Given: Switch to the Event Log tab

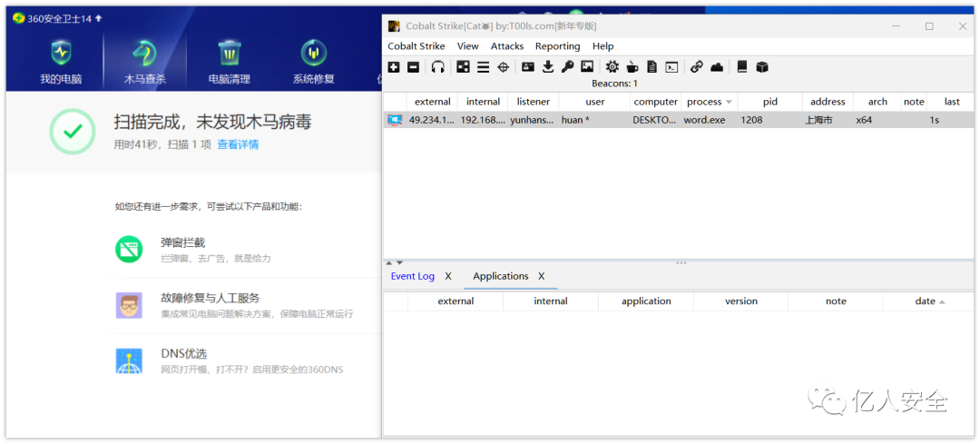Looking at the screenshot, I should coord(413,276).
